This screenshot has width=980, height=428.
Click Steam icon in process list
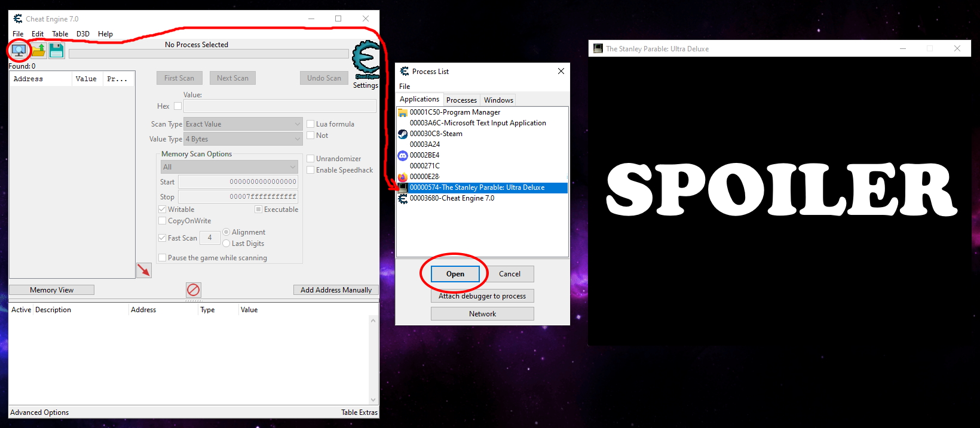pos(403,134)
